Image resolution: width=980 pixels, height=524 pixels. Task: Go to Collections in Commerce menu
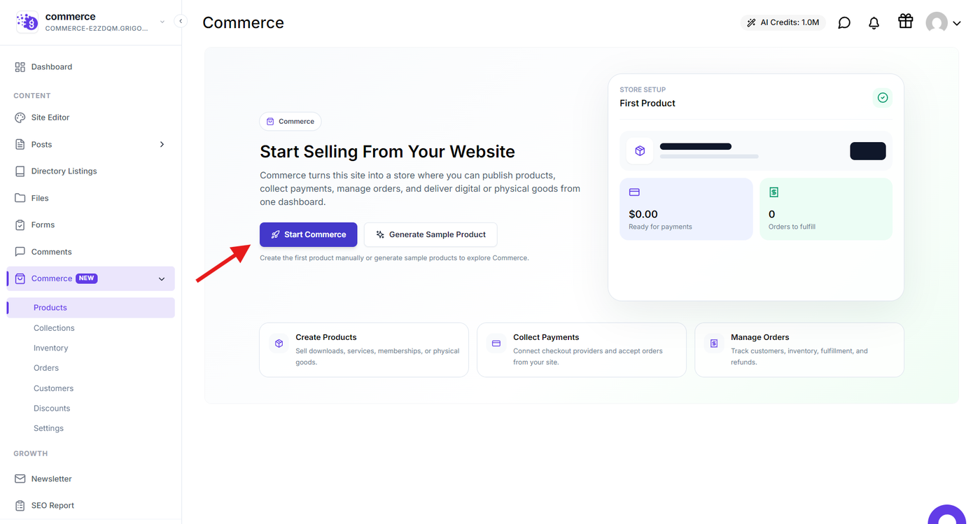click(x=54, y=328)
